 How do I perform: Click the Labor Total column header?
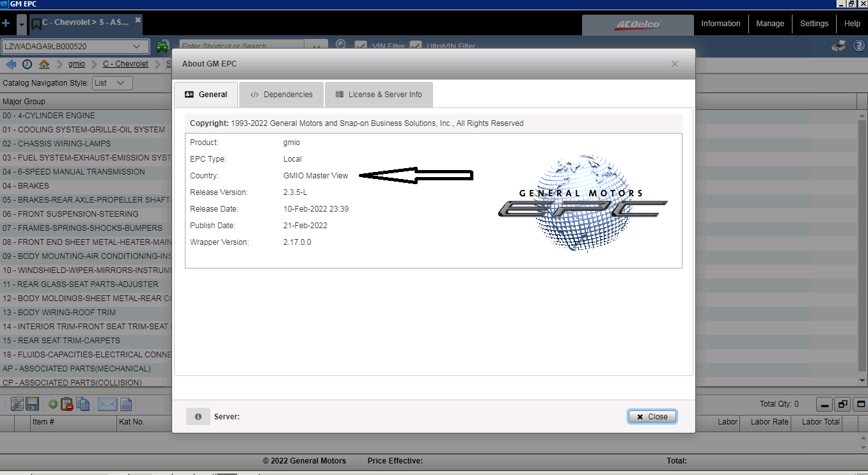[821, 422]
